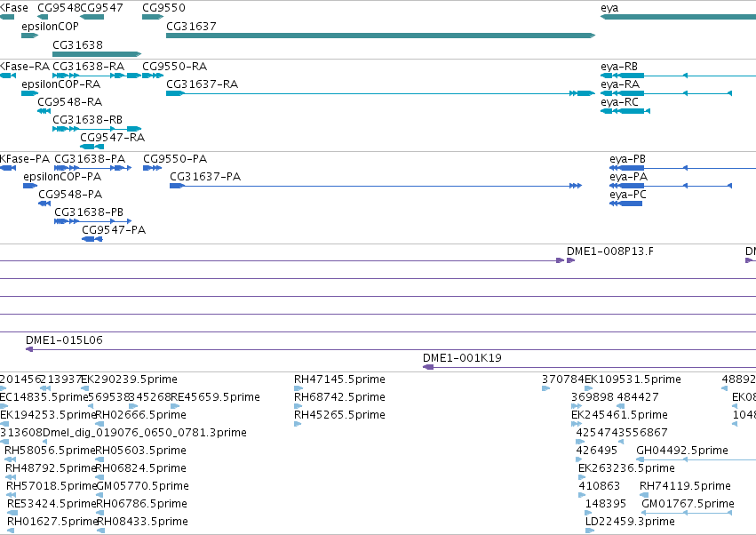Select protein CG31637-PA feature

tap(376, 186)
